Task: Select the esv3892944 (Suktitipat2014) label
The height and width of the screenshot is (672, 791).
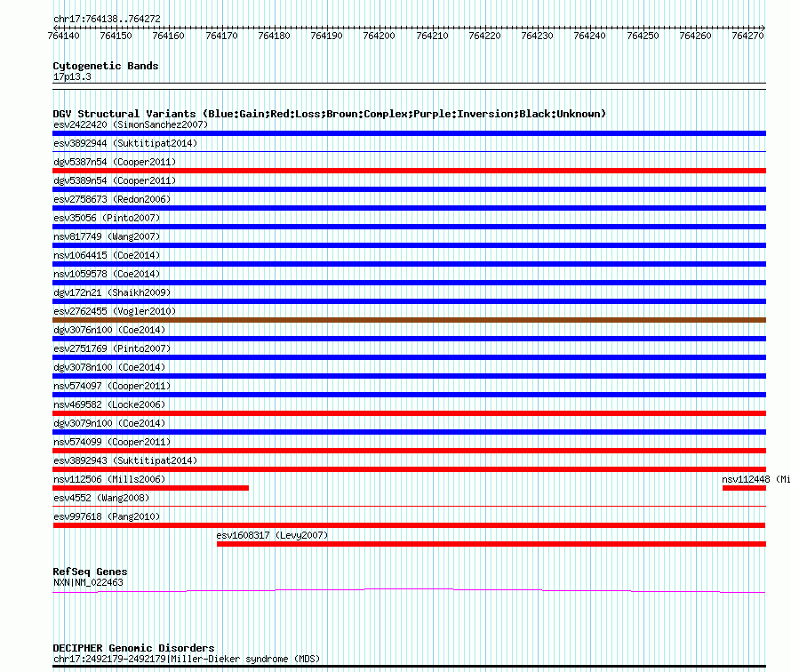Action: tap(125, 143)
